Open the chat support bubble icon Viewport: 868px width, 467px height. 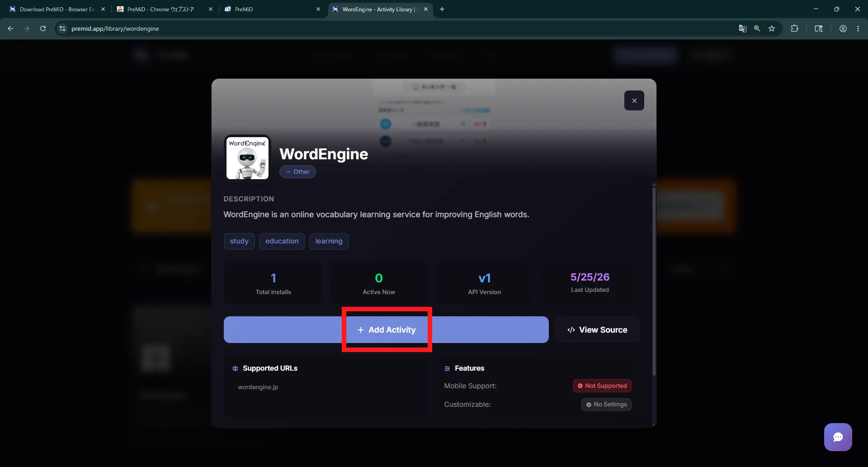[x=838, y=437]
